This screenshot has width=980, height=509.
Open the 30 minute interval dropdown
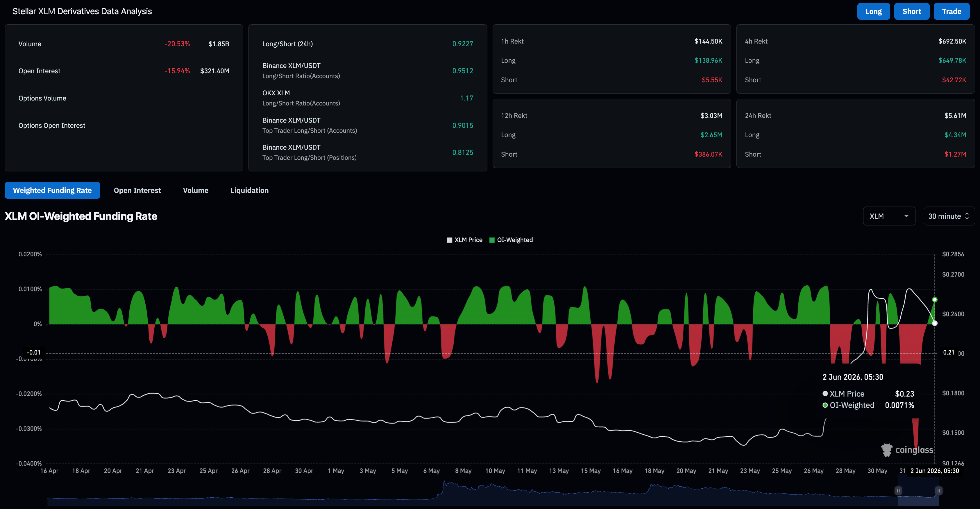[949, 216]
